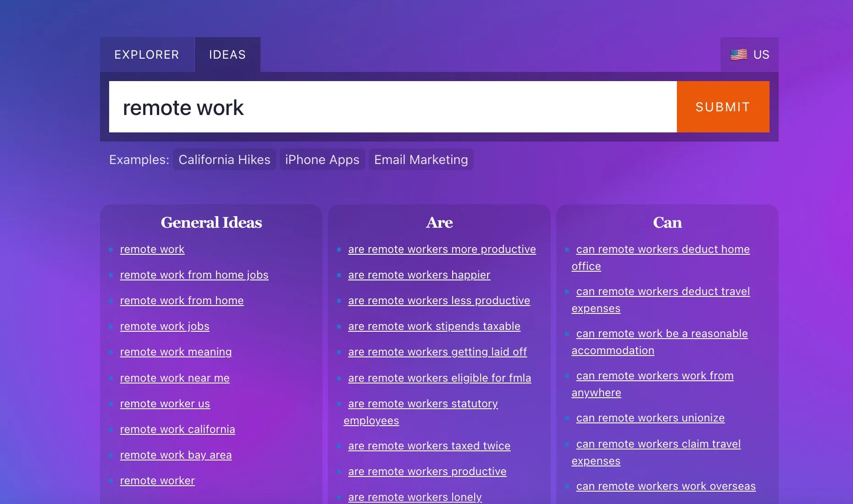Image resolution: width=853 pixels, height=504 pixels.
Task: Click 'are remote work stipends taxable'
Action: click(x=434, y=326)
